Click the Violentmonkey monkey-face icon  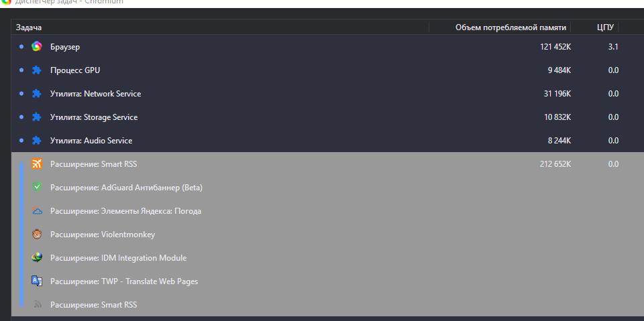click(x=37, y=235)
